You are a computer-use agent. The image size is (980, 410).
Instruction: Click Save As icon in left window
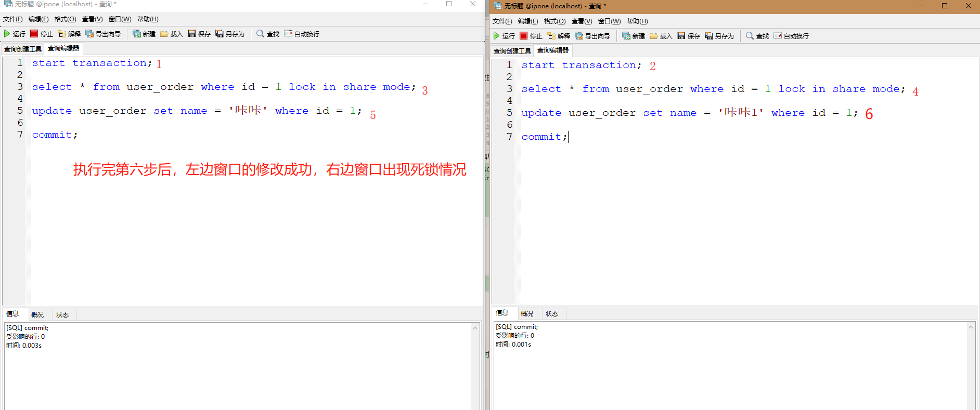point(220,34)
